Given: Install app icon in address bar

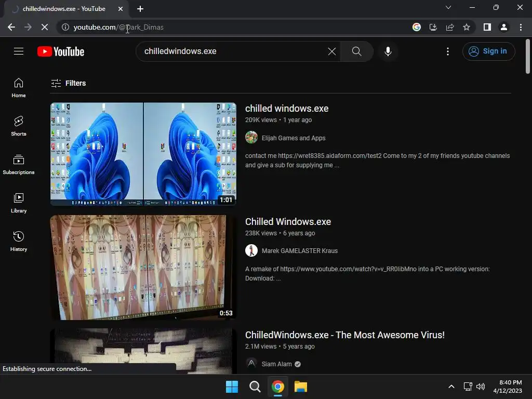Looking at the screenshot, I should (x=433, y=27).
